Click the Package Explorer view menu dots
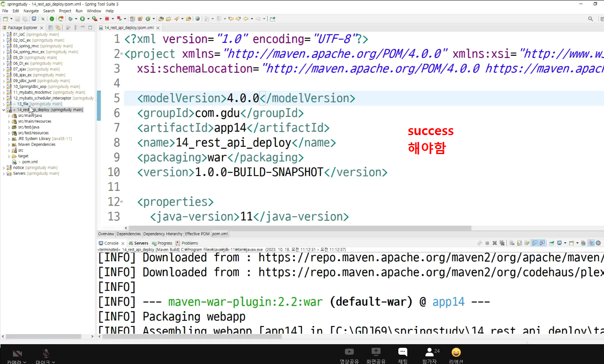604x364 pixels. coord(75,28)
